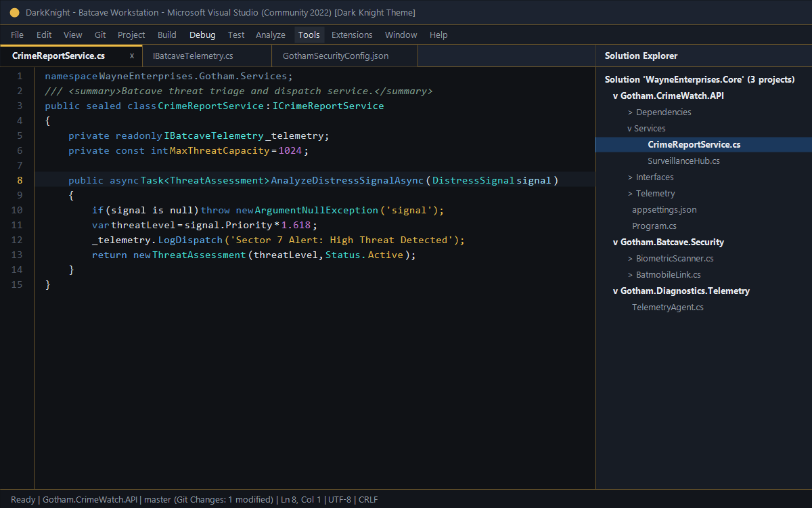The image size is (812, 508).
Task: Click line number 15 in the gutter
Action: (18, 284)
